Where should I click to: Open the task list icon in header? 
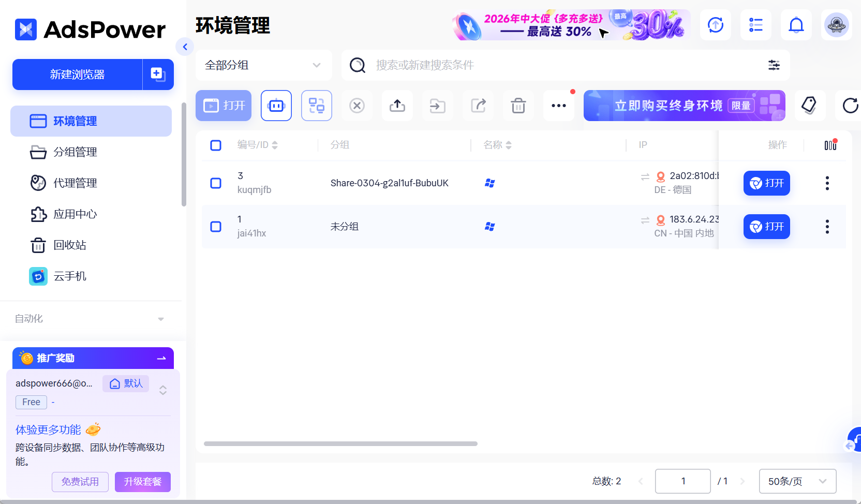(756, 25)
